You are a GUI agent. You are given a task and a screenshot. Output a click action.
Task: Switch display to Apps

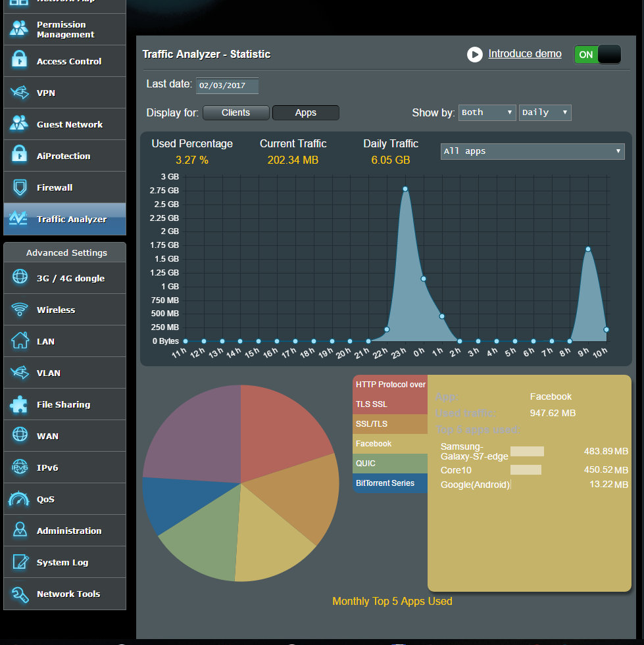[306, 112]
